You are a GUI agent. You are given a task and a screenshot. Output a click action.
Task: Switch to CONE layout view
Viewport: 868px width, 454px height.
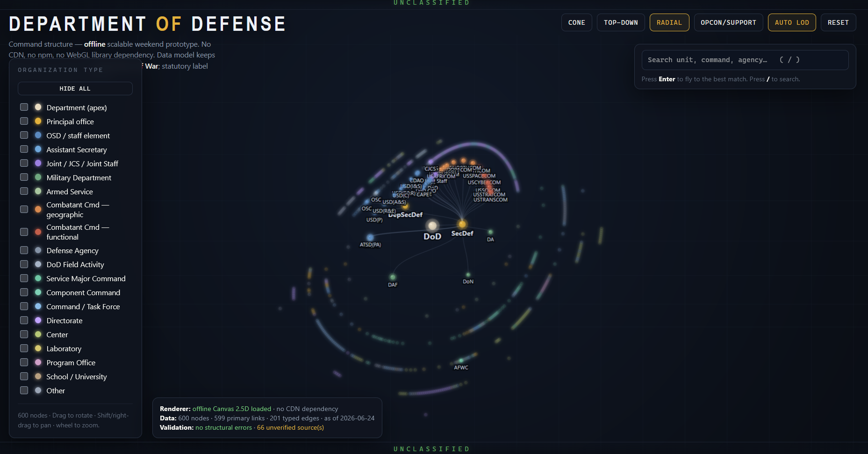tap(576, 22)
